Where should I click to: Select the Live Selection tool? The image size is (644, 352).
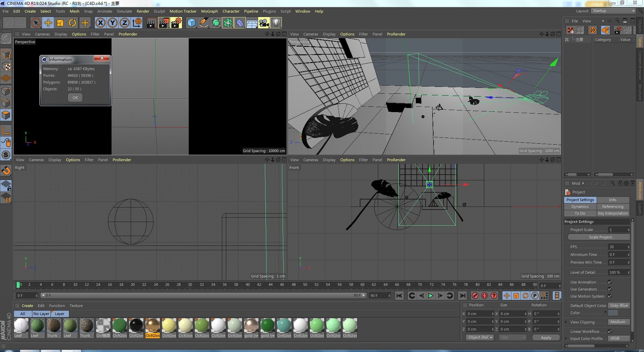click(x=36, y=23)
